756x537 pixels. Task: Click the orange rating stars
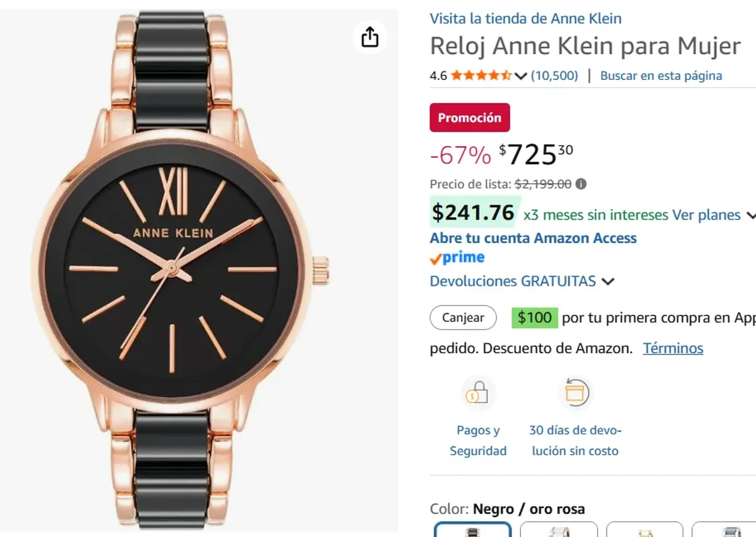[x=482, y=75]
